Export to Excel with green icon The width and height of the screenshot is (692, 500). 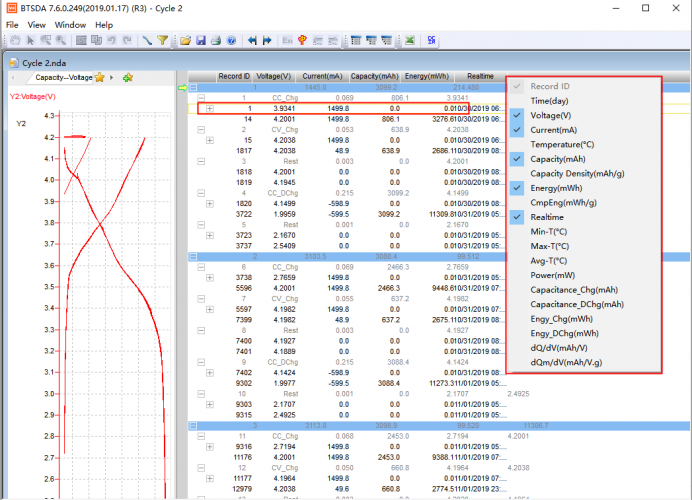pyautogui.click(x=410, y=41)
